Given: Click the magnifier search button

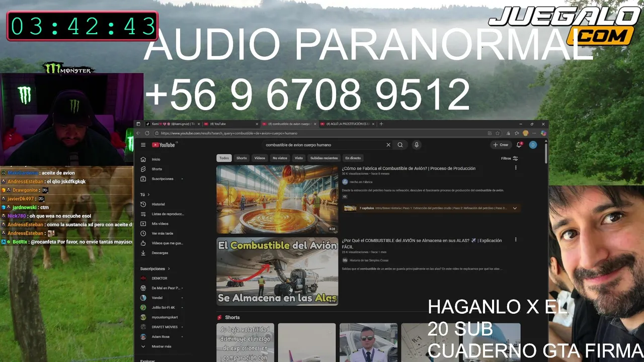Looking at the screenshot, I should pos(400,145).
